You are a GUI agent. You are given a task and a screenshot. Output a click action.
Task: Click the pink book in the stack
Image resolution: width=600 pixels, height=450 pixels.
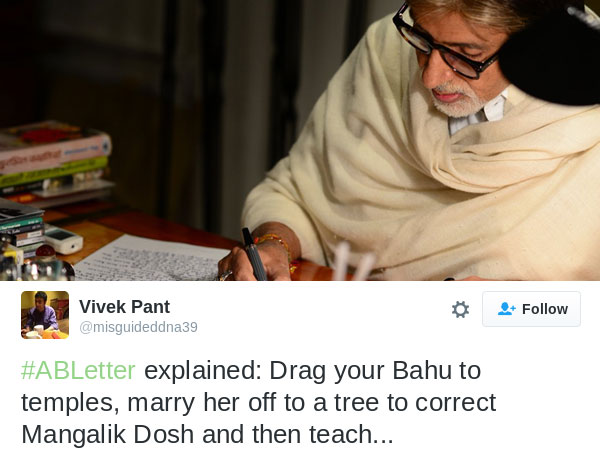(x=54, y=151)
